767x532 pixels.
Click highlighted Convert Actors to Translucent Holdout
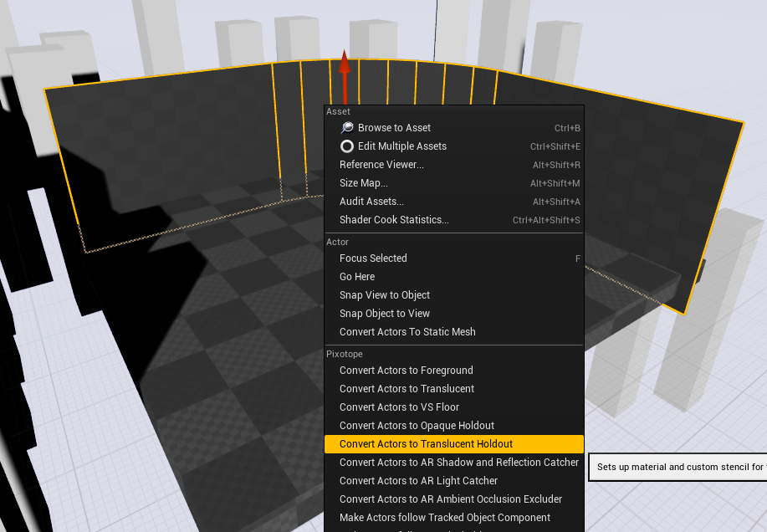[x=426, y=444]
